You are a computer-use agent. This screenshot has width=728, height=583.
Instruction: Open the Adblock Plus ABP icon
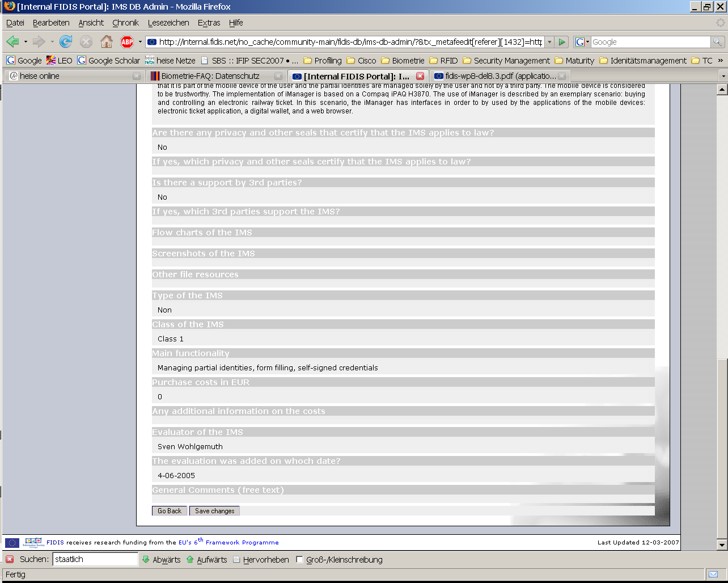[127, 41]
